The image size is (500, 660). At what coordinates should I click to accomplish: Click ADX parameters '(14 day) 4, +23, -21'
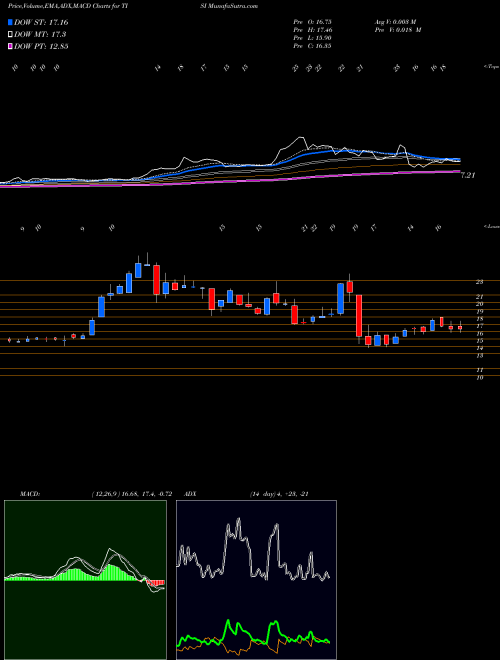pos(279,494)
